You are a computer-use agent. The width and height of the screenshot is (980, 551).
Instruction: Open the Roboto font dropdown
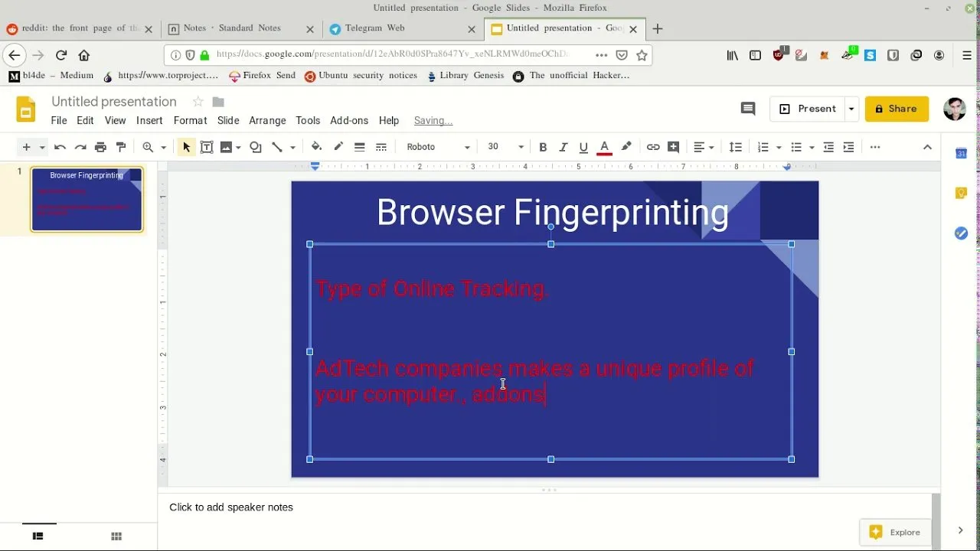pyautogui.click(x=438, y=147)
